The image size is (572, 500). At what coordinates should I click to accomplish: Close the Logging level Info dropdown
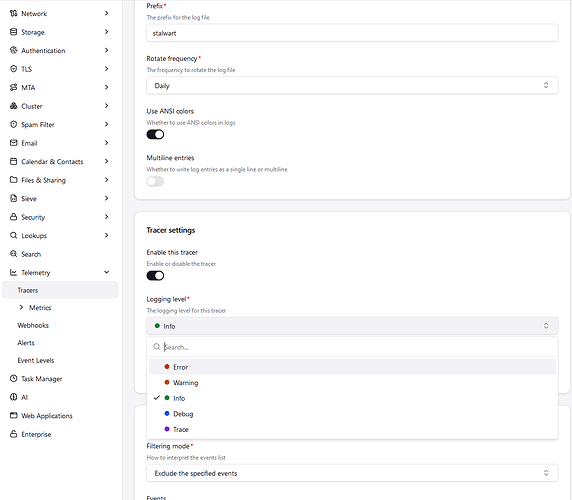(x=352, y=326)
